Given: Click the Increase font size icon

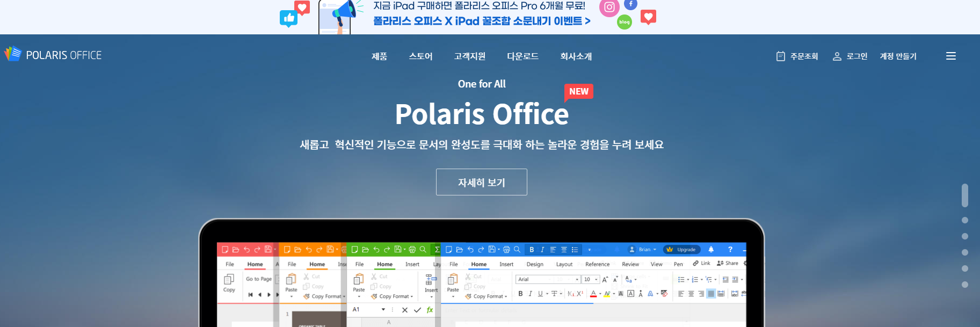Looking at the screenshot, I should [605, 279].
